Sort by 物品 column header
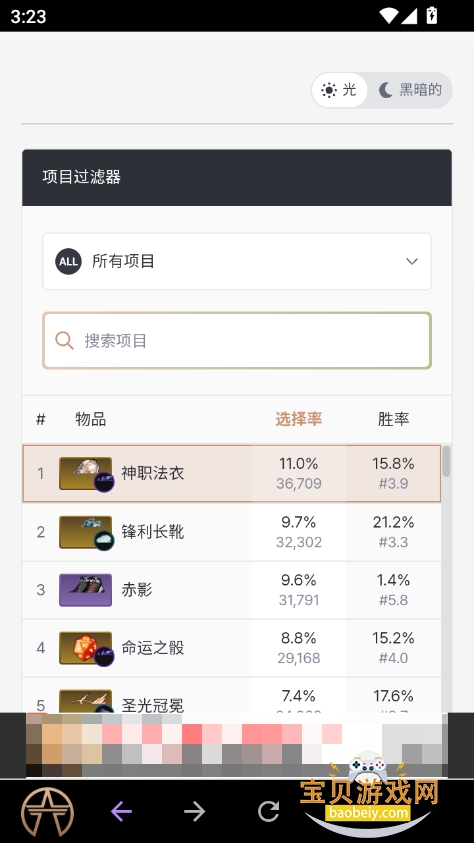The width and height of the screenshot is (474, 843). (90, 419)
